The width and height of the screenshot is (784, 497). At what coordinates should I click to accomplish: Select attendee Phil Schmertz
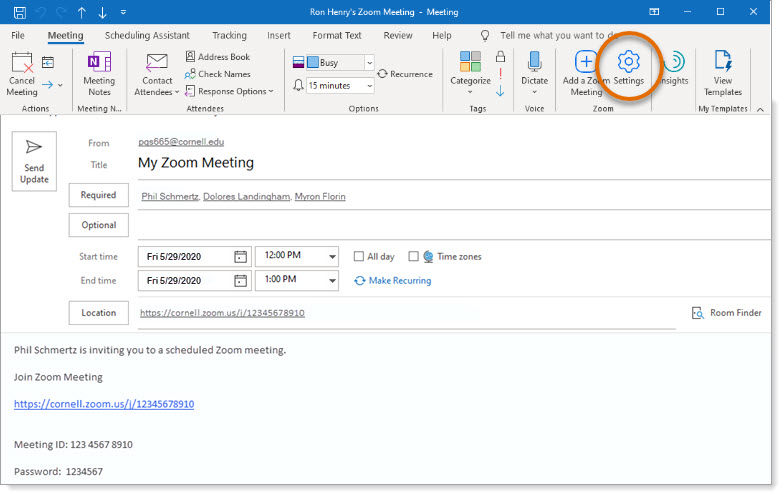(170, 196)
